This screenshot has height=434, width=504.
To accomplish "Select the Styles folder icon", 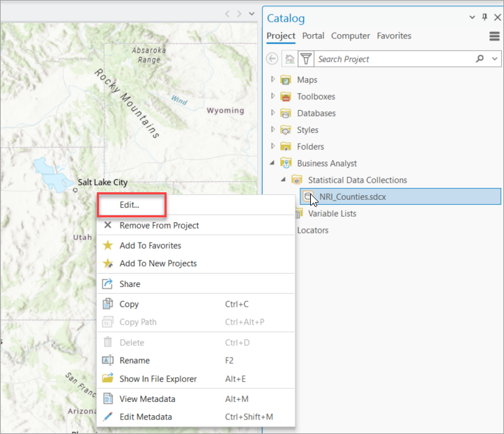I will click(285, 130).
